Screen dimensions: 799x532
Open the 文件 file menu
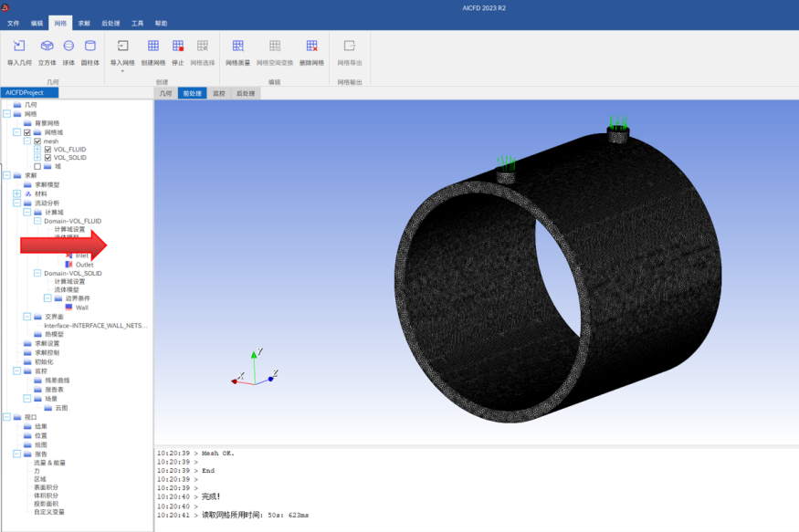[14, 24]
